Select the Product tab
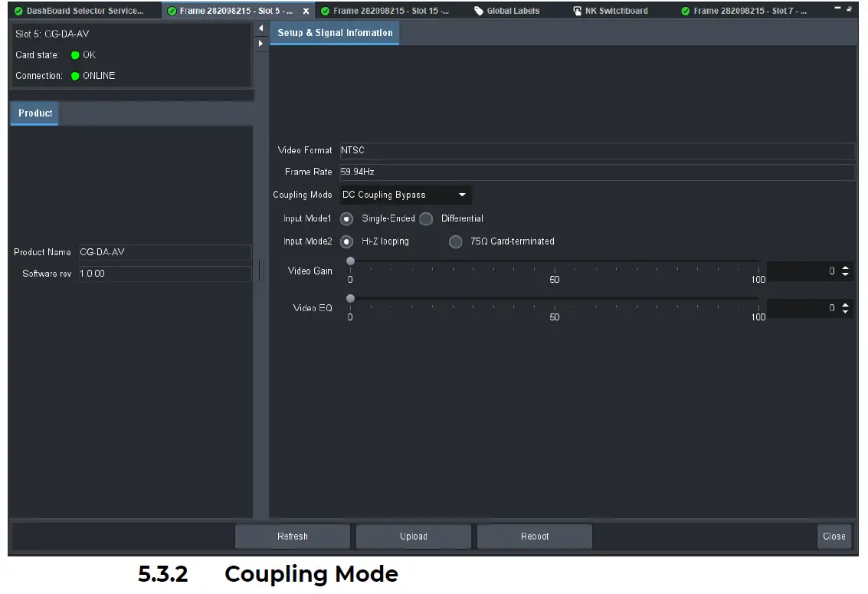Viewport: 868px width, 594px height. [x=35, y=113]
